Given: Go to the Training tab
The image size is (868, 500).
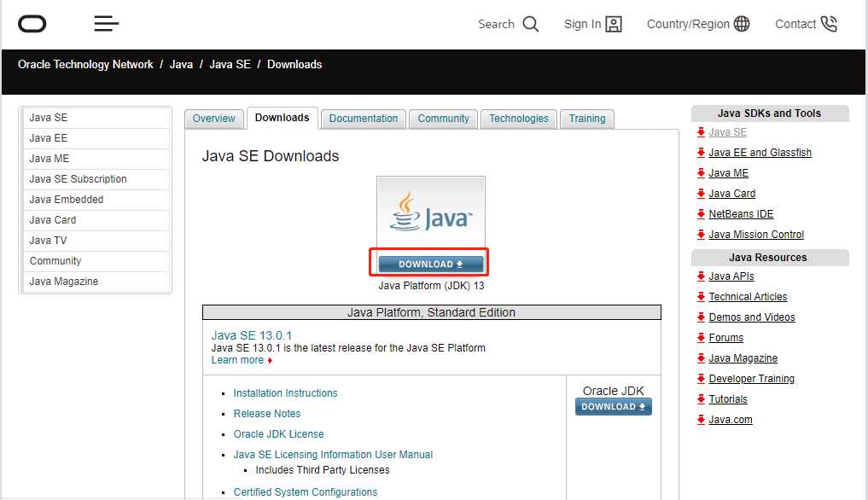Looking at the screenshot, I should coord(587,119).
